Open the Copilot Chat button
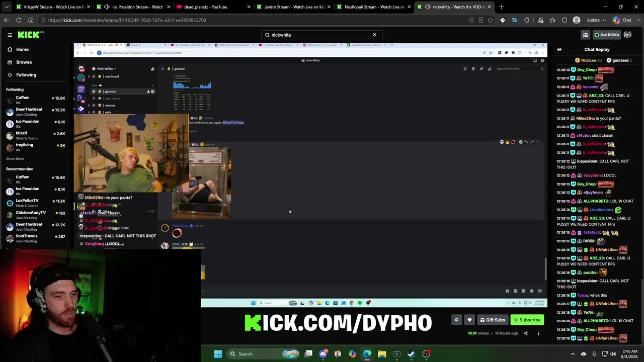This screenshot has width=644, height=362. coord(620,20)
